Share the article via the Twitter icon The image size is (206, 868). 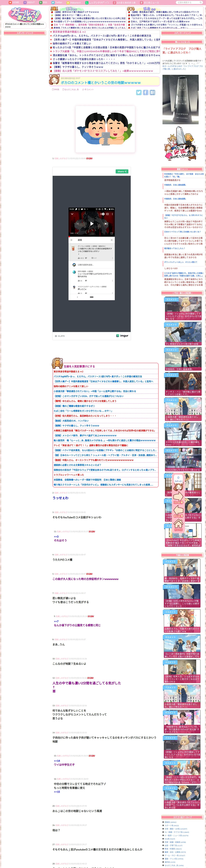click(x=139, y=92)
